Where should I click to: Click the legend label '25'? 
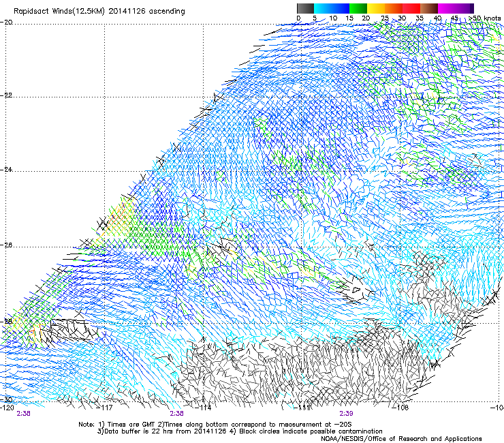click(385, 18)
